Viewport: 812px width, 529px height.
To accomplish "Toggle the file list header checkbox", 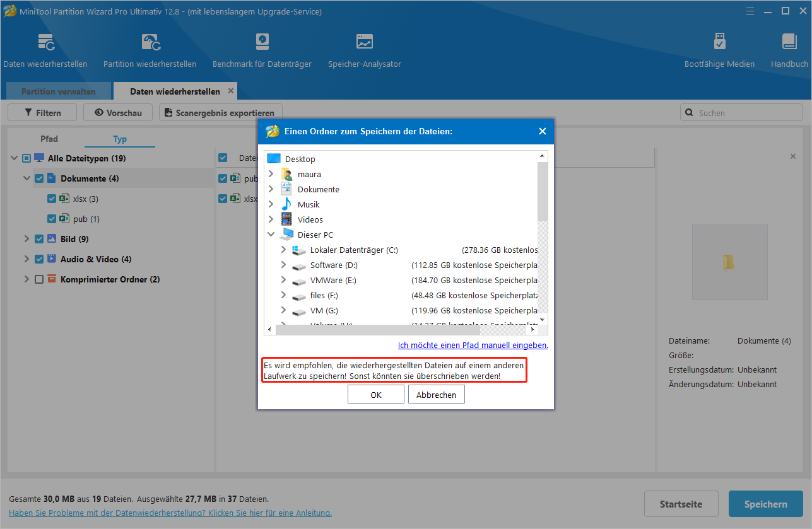I will (x=223, y=158).
